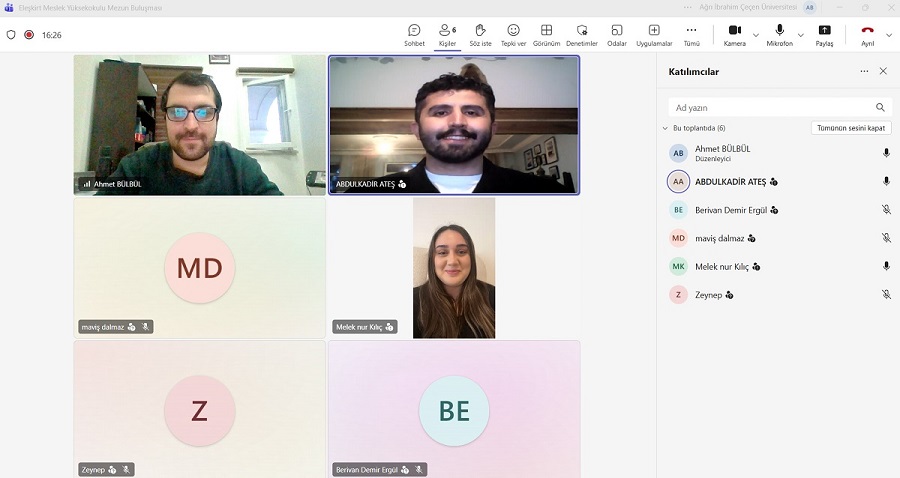This screenshot has height=478, width=900.
Task: Open the Tümü more menu
Action: click(x=691, y=35)
